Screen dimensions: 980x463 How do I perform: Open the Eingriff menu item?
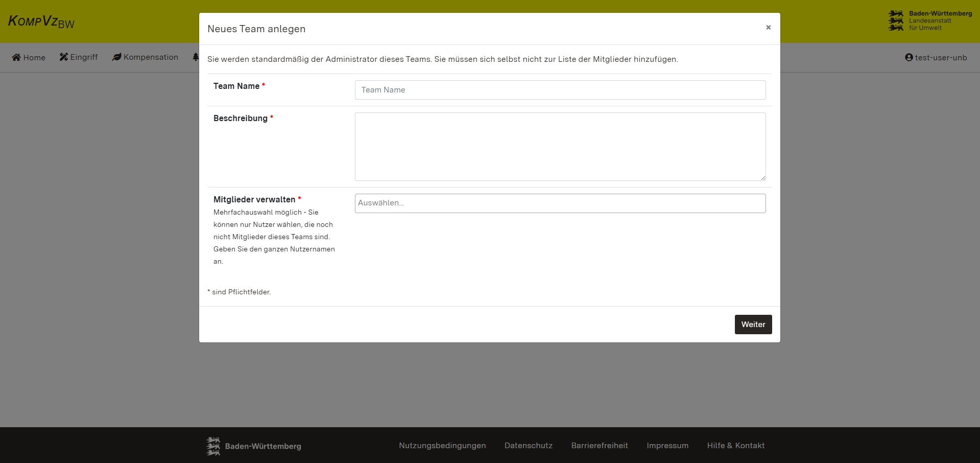click(x=84, y=57)
